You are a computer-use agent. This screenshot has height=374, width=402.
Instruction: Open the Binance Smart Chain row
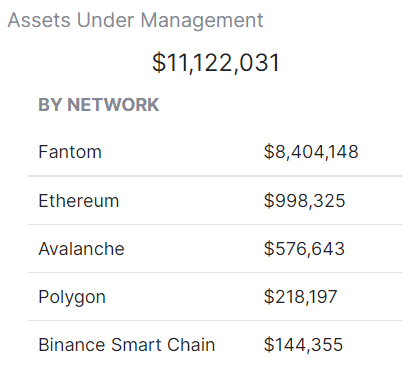click(x=215, y=345)
